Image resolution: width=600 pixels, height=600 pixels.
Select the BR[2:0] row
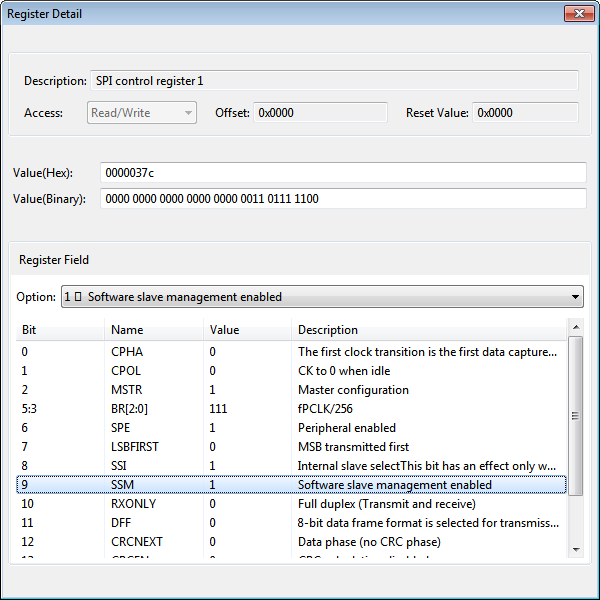[291, 409]
